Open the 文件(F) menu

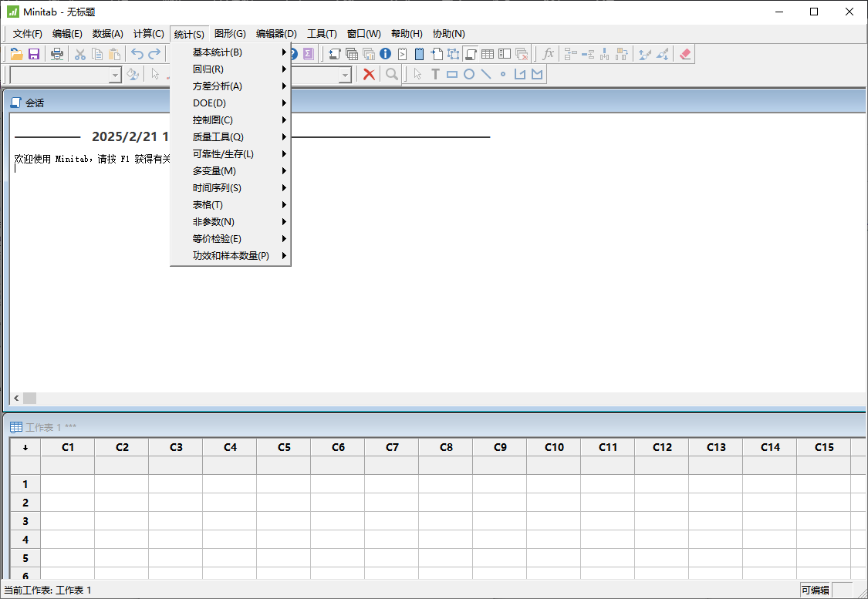(28, 34)
